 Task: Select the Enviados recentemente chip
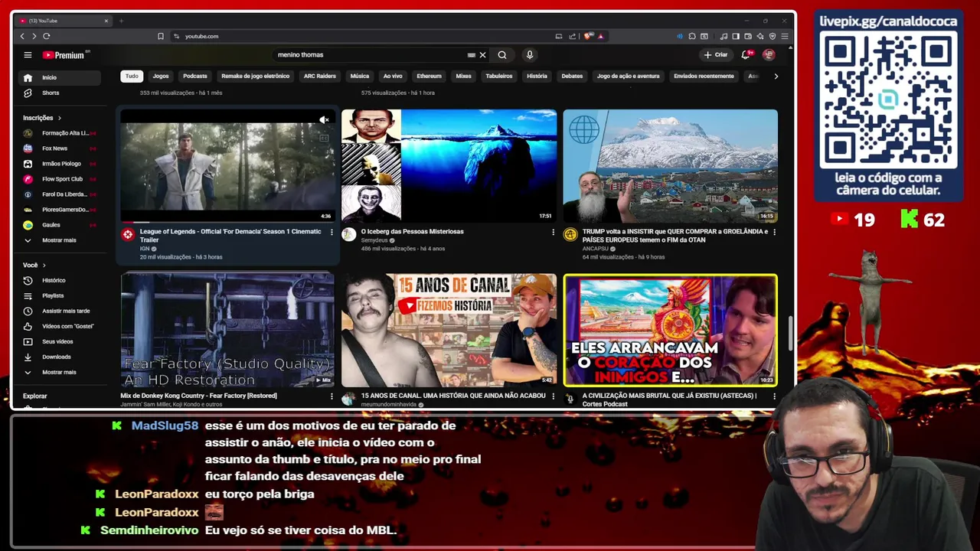tap(704, 76)
